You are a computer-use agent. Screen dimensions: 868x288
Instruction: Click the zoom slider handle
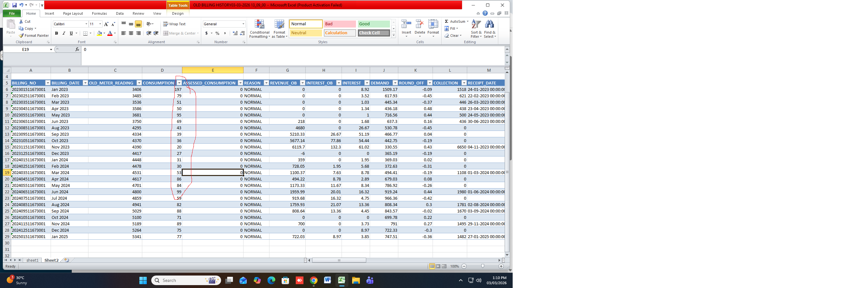483,266
